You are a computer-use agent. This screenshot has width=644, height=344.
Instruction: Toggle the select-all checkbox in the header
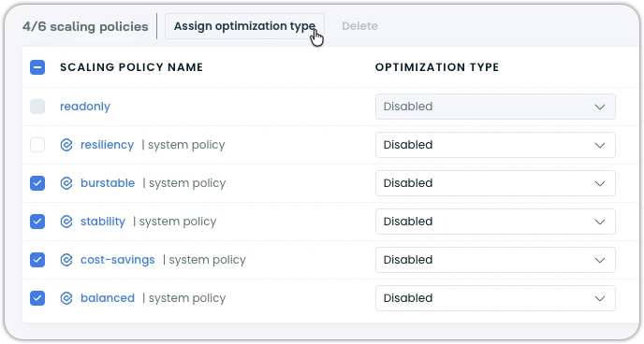[37, 67]
